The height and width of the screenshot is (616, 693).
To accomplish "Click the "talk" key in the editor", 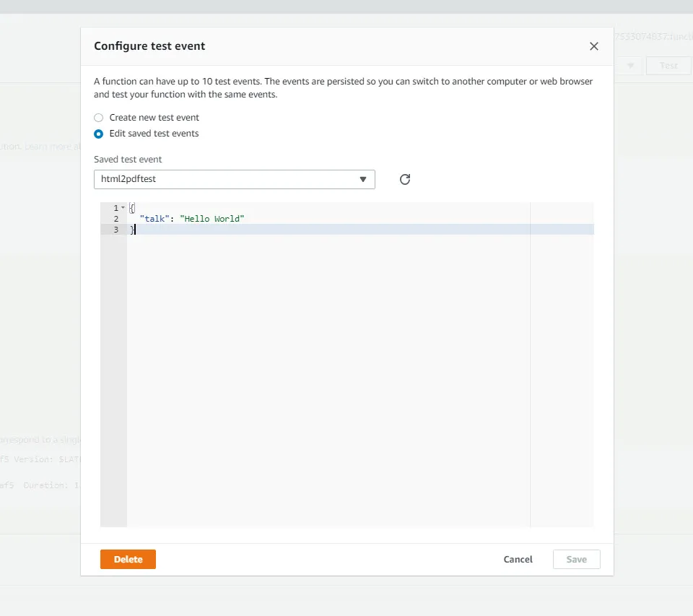I will (x=154, y=219).
